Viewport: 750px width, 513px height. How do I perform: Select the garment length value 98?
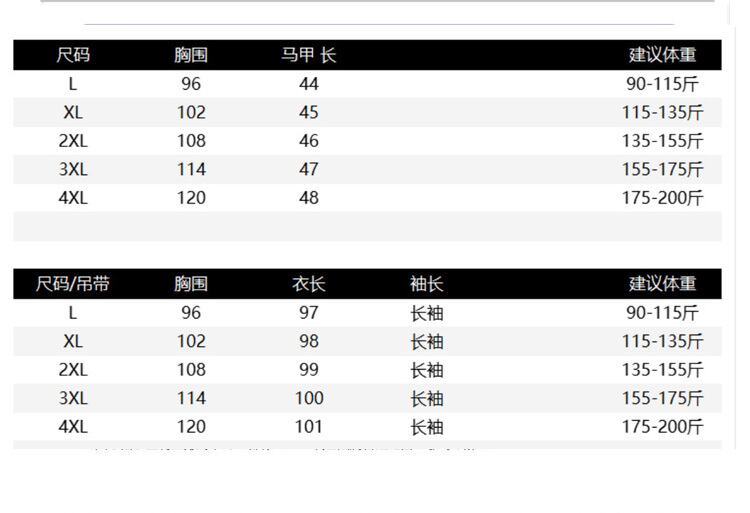coord(308,341)
